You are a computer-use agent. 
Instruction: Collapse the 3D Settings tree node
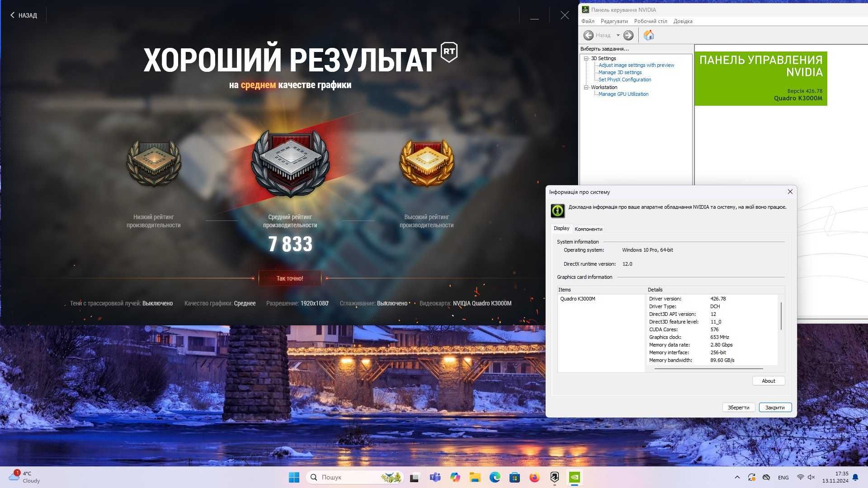click(x=586, y=58)
